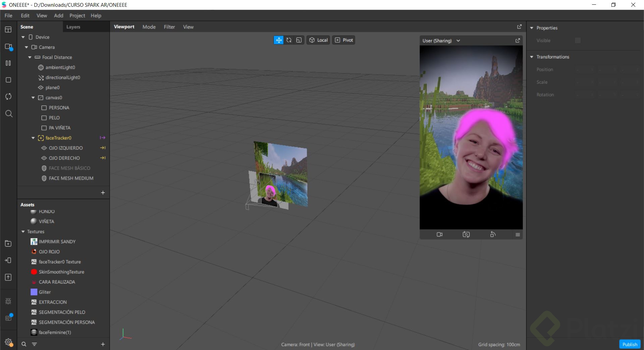Screen dimensions: 644x350
Task: Select the SEGMENTACIÓN PELO texture asset
Action: 62,312
